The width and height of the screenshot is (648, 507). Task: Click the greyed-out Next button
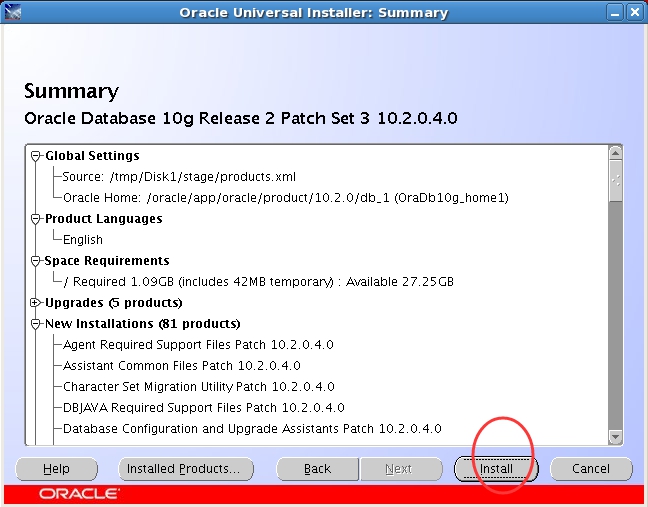401,469
